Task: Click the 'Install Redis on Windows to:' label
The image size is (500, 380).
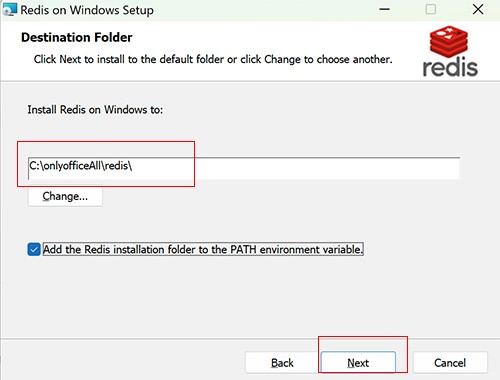Action: coord(95,110)
